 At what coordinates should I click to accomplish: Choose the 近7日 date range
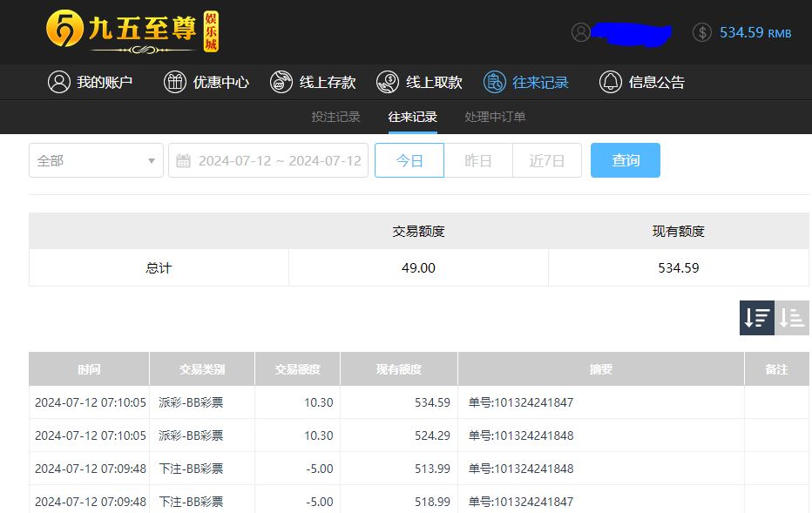pyautogui.click(x=547, y=160)
